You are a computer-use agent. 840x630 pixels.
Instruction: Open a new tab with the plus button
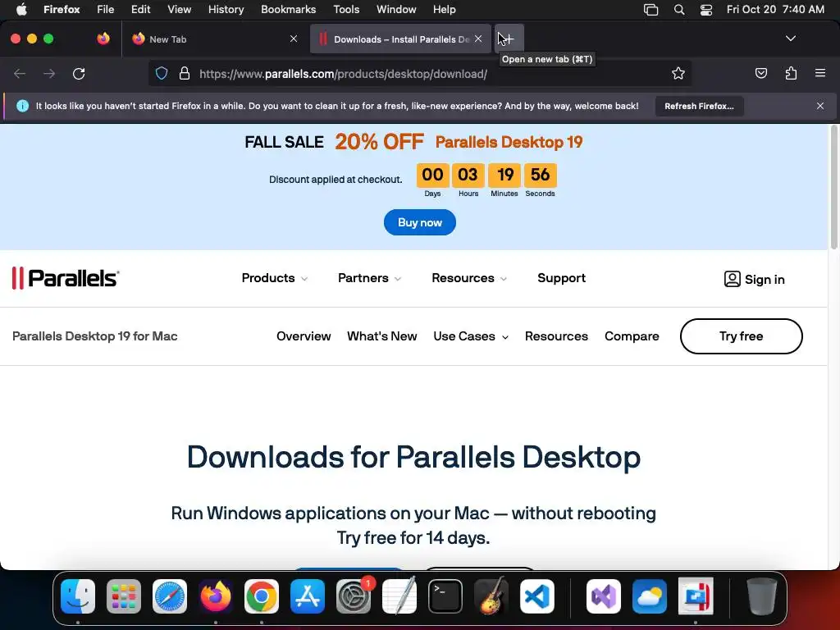(509, 39)
